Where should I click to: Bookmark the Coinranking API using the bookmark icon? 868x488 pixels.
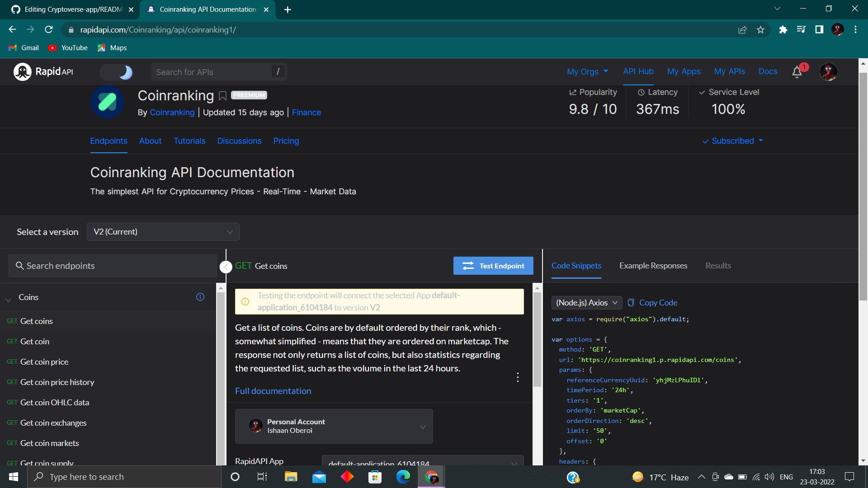pos(222,96)
